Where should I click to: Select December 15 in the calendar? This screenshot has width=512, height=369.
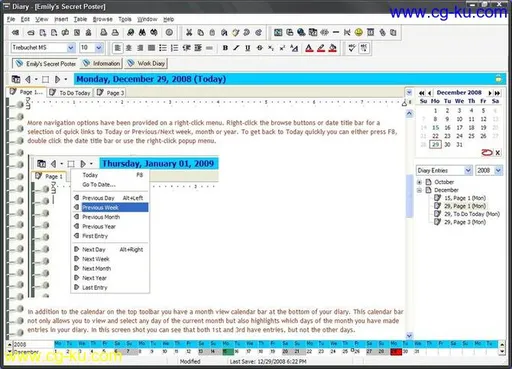click(435, 128)
